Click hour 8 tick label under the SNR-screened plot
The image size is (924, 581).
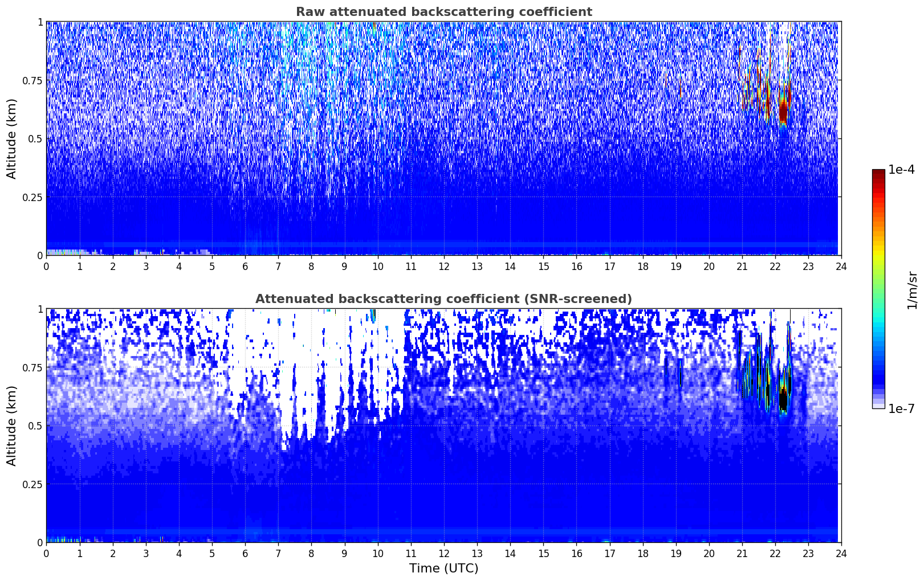click(311, 553)
